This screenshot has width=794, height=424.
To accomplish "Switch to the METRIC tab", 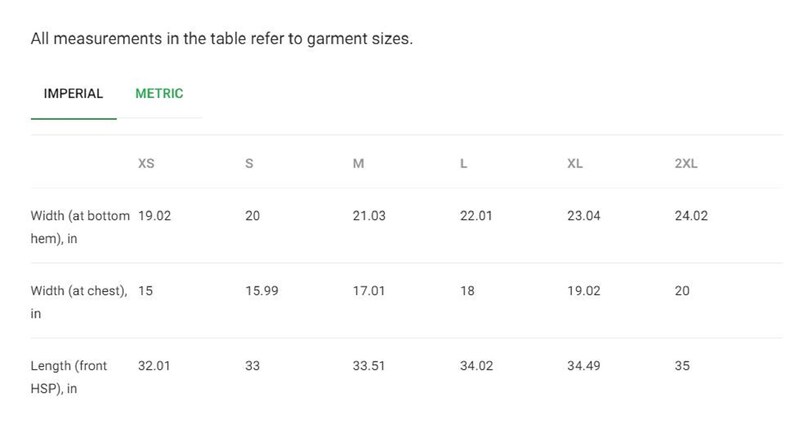I will [159, 94].
